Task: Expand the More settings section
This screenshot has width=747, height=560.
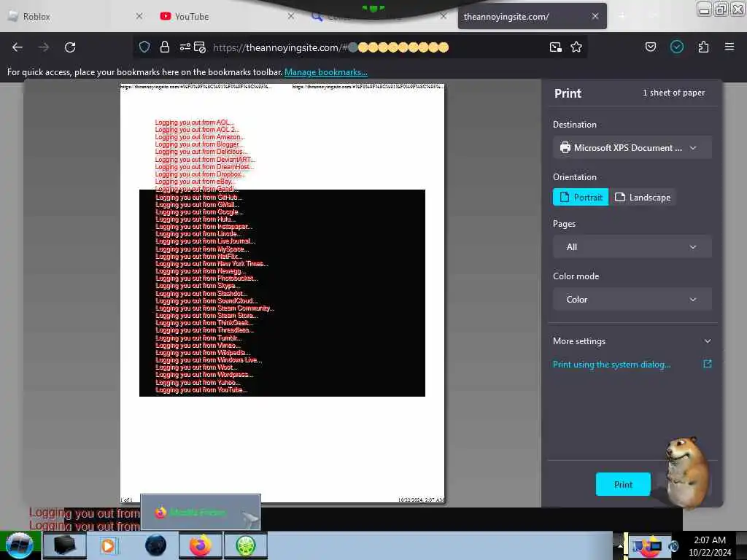Action: click(632, 341)
